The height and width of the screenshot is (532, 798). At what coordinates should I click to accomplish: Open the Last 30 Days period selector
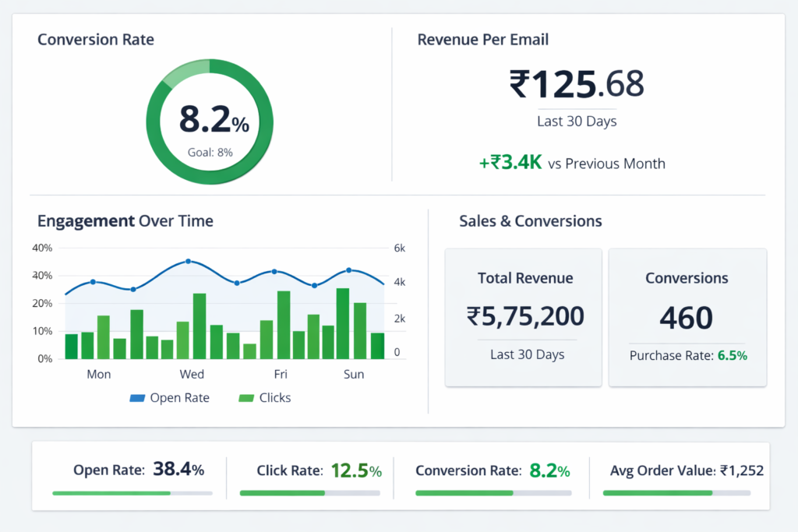coord(577,121)
